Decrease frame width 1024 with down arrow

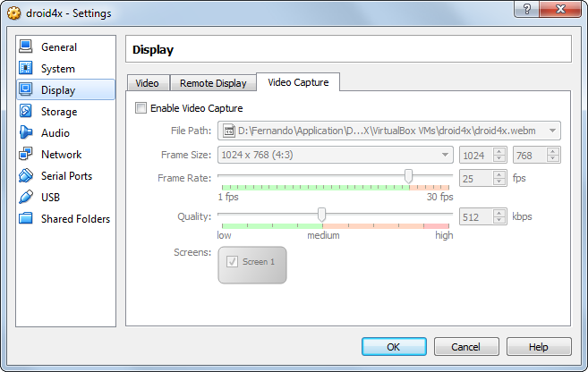point(499,158)
